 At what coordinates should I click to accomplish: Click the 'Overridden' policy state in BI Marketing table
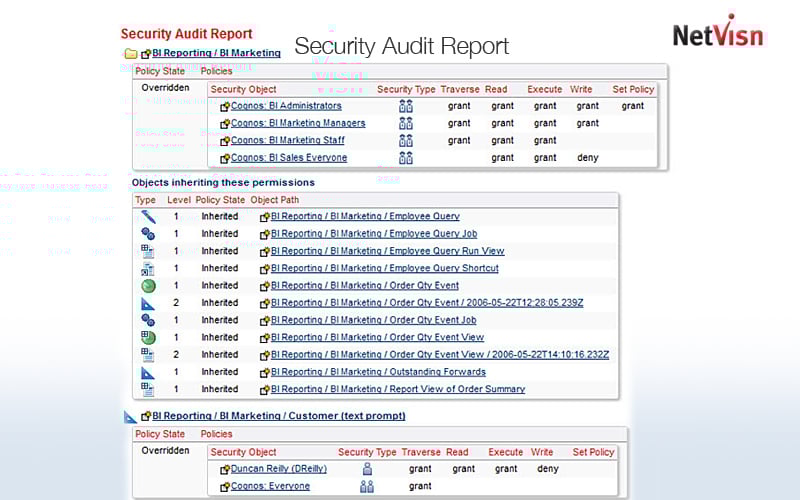[x=165, y=88]
